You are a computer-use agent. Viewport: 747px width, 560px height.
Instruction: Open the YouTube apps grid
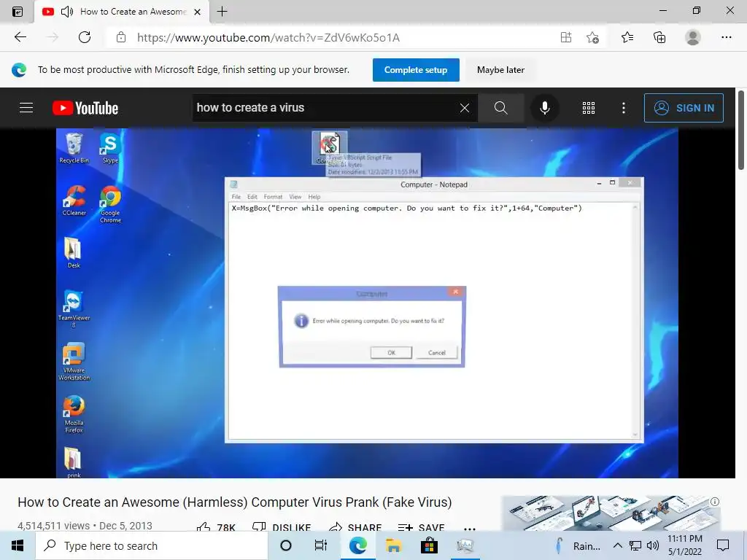tap(589, 108)
